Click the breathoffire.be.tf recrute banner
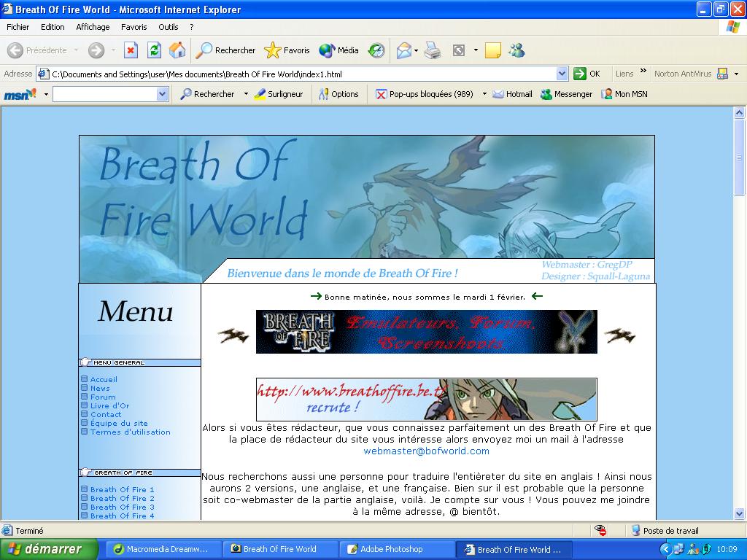 [426, 399]
